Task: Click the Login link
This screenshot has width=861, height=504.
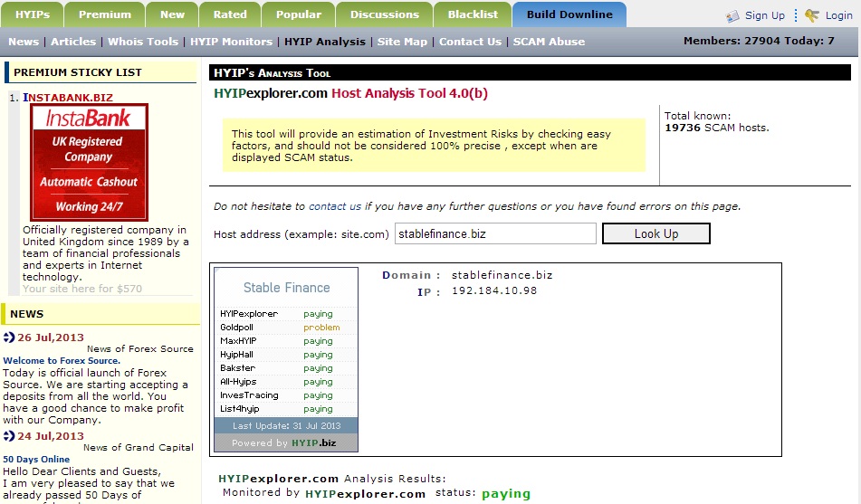Action: coord(838,15)
